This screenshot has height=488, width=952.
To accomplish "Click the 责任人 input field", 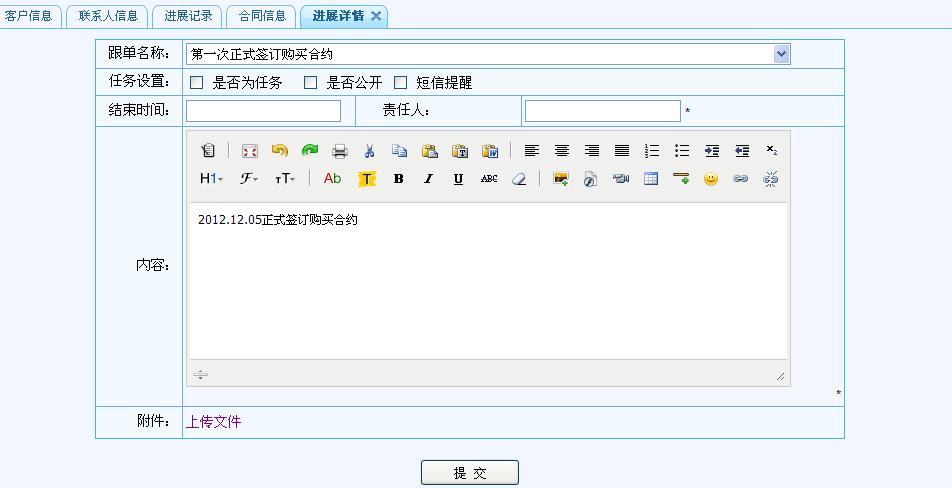I will pyautogui.click(x=602, y=111).
